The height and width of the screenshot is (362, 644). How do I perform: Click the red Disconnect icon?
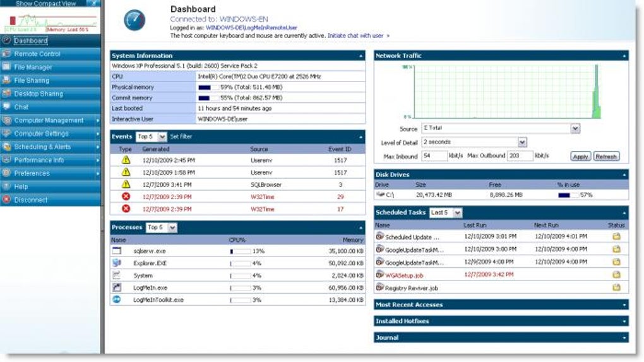click(x=6, y=199)
